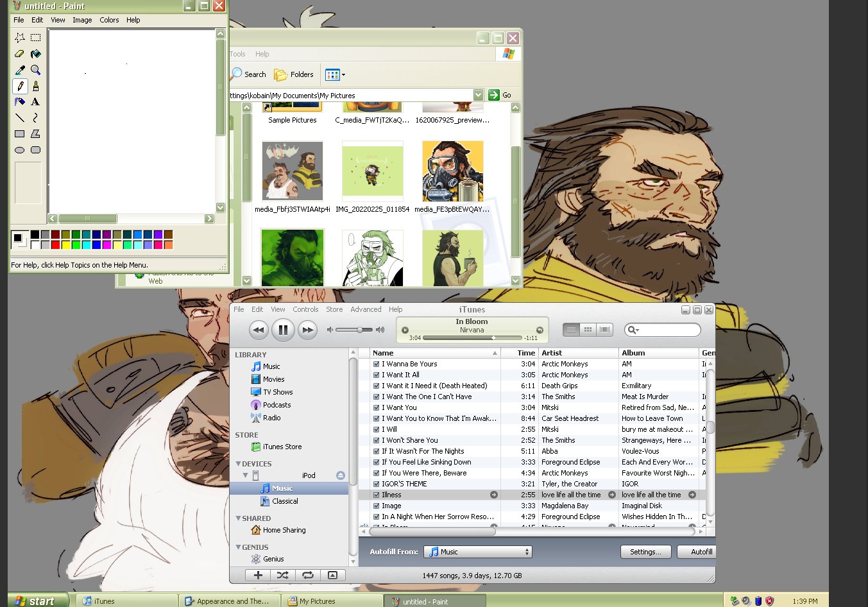
Task: Switch to Appearance and Themes taskbar window
Action: 230,601
